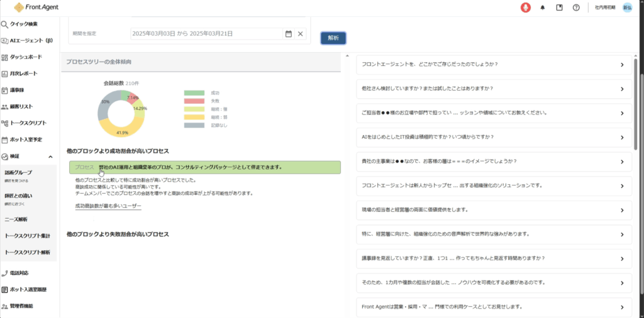The image size is (644, 318).
Task: Click the 成功商談数が最も多いユーザー link
Action: point(108,206)
